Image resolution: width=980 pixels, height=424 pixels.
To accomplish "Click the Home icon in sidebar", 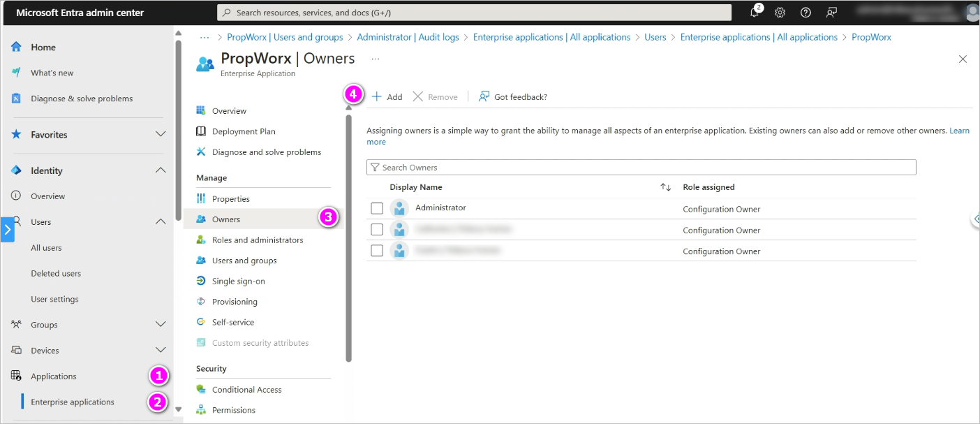I will coord(16,47).
